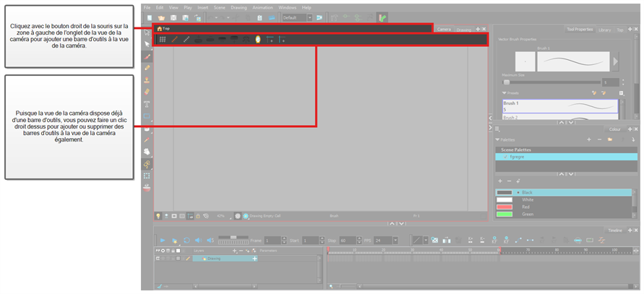Click the red playhead marker at frame 1

pos(328,250)
